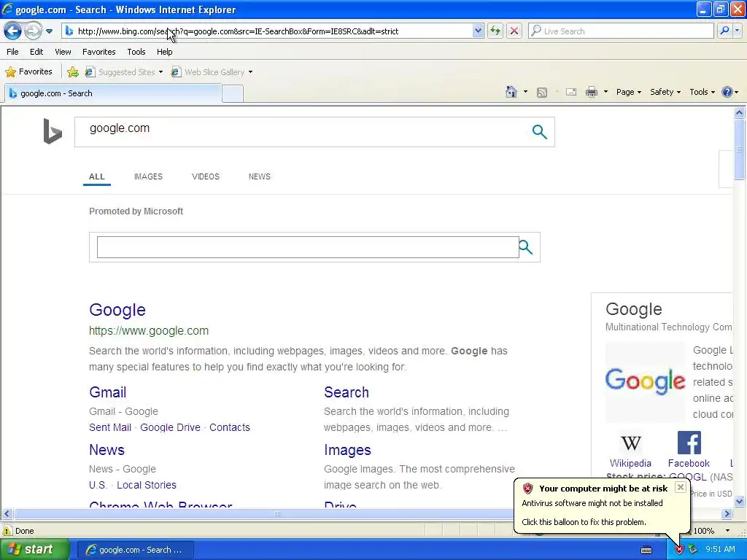
Task: Open the recent pages dropdown arrow
Action: [x=49, y=31]
